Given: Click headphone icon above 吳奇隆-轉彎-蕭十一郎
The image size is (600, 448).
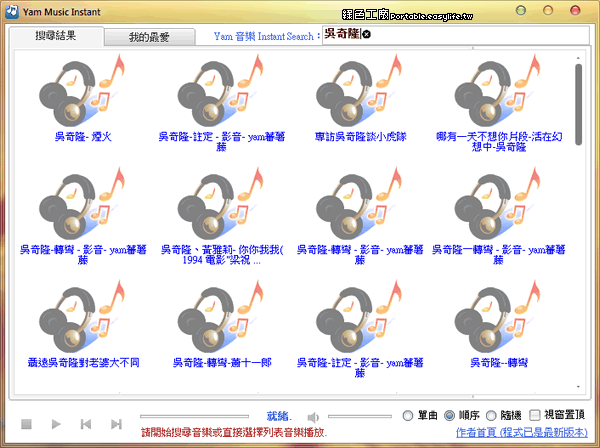Looking at the screenshot, I should [221, 316].
